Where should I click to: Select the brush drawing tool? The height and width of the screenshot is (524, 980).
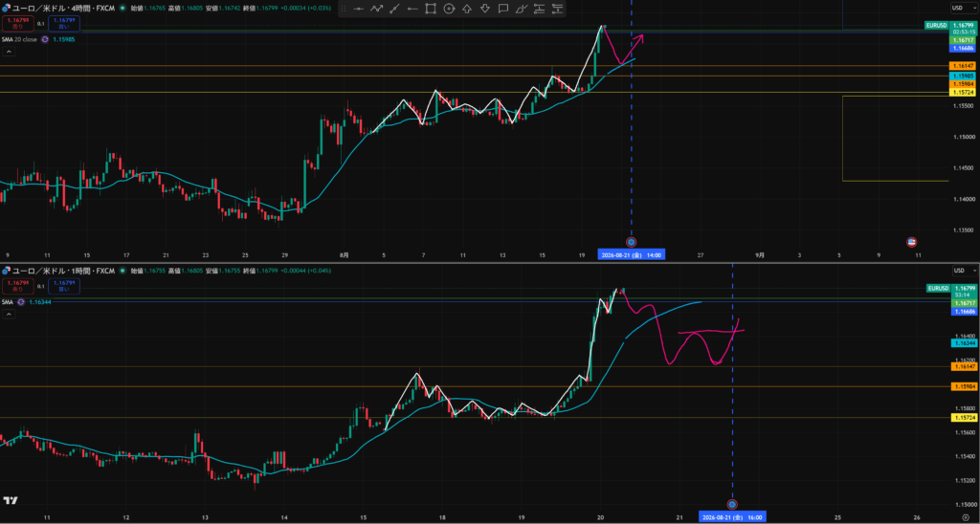click(522, 9)
